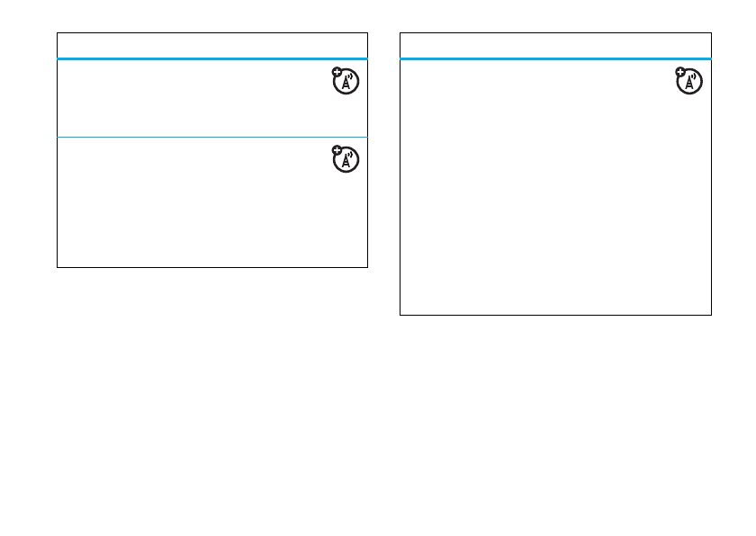Screen dimensions: 756x536
Task: Select the empty header row of the right table
Action: pos(555,45)
